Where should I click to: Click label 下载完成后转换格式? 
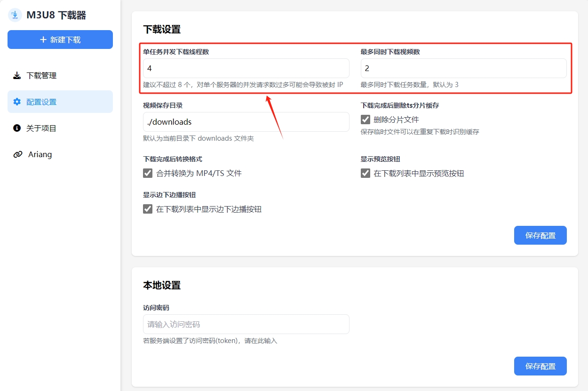173,159
